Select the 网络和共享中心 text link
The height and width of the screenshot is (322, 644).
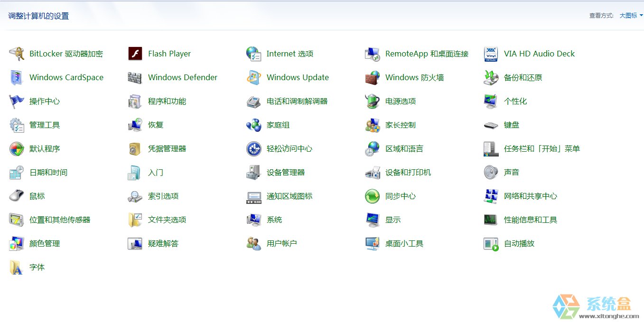tap(530, 196)
